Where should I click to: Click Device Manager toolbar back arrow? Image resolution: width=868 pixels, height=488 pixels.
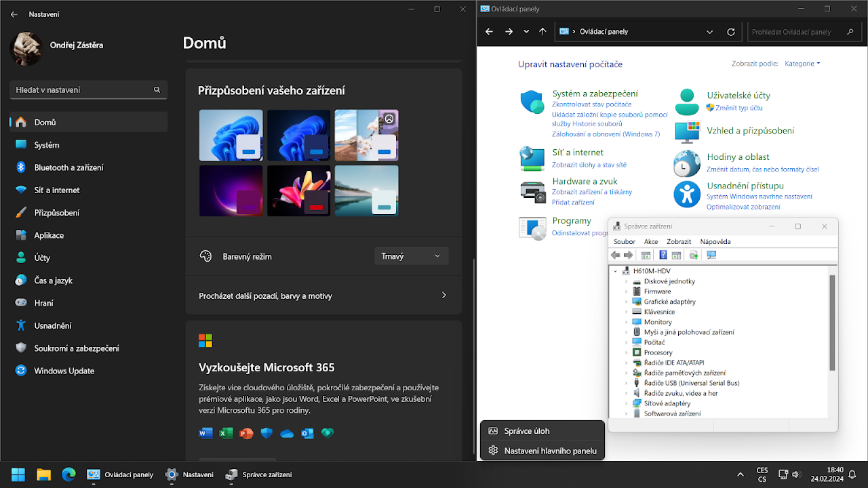(x=615, y=256)
